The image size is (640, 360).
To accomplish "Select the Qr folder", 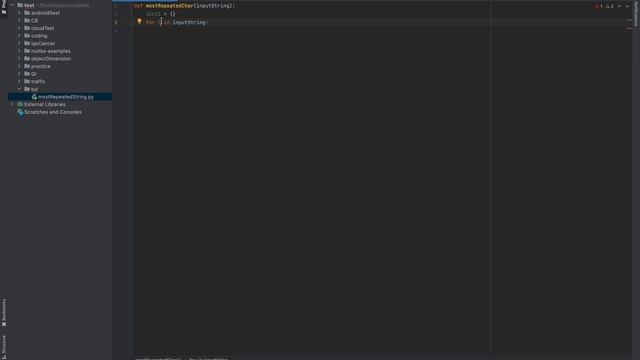I will (x=34, y=74).
